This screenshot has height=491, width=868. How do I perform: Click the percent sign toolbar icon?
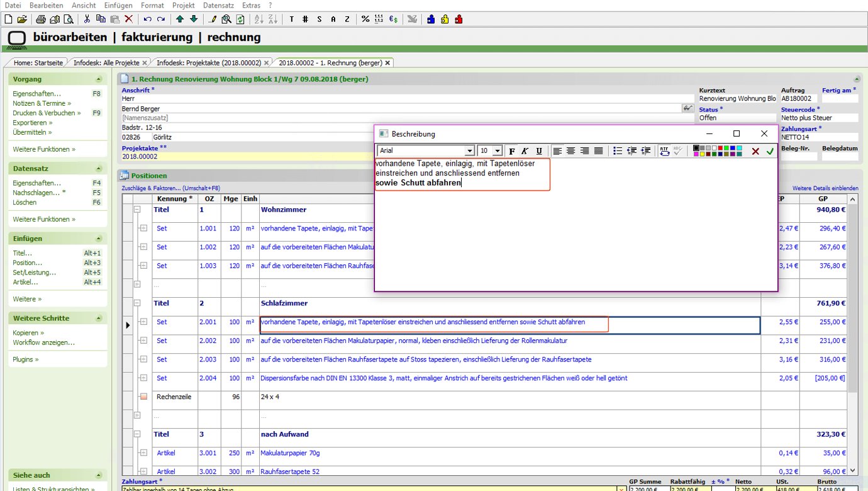click(x=365, y=19)
